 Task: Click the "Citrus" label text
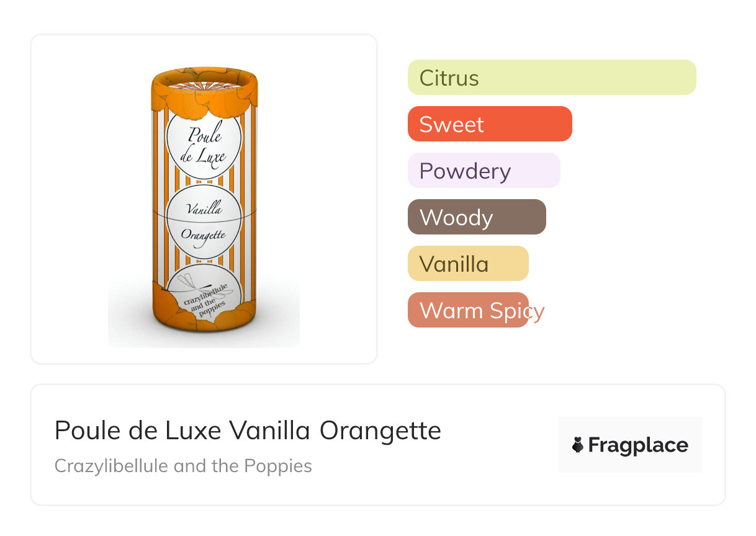coord(449,78)
